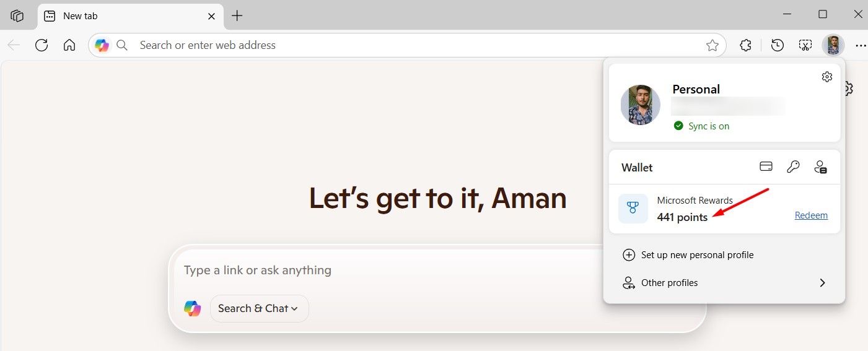
Task: Click the profile avatar in toolbar
Action: pyautogui.click(x=833, y=45)
